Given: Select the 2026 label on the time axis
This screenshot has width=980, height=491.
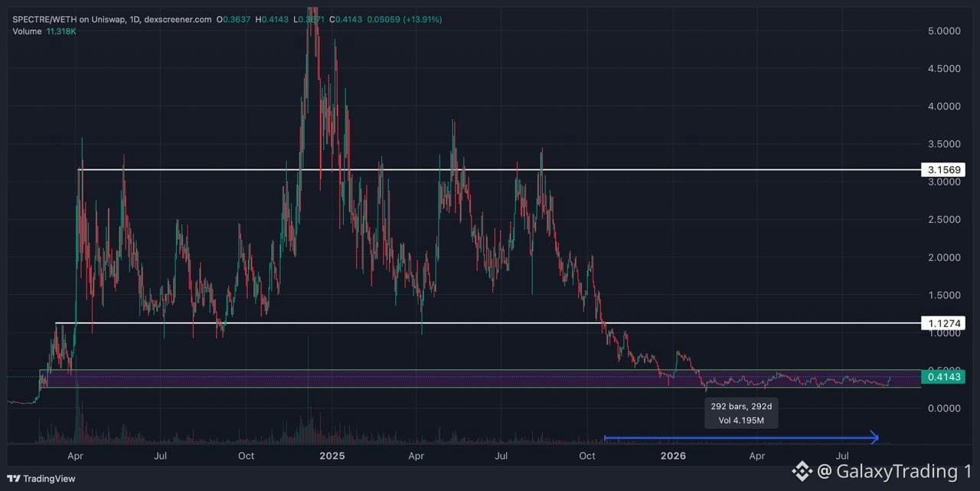Looking at the screenshot, I should (673, 456).
